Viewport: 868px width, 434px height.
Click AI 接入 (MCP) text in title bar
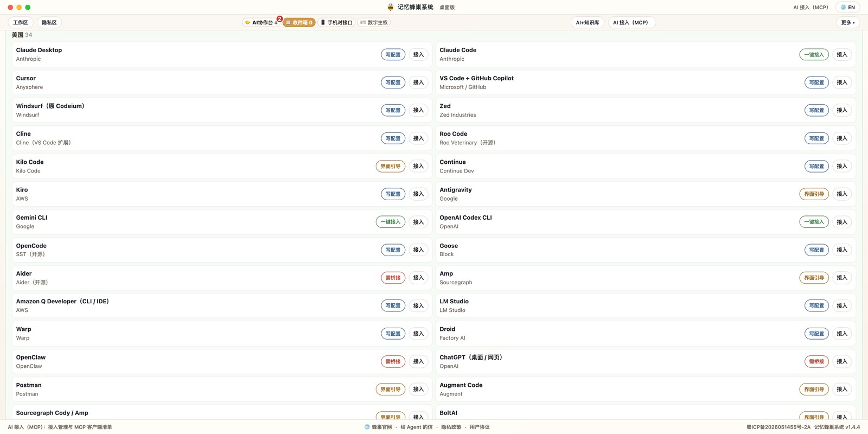pyautogui.click(x=810, y=8)
